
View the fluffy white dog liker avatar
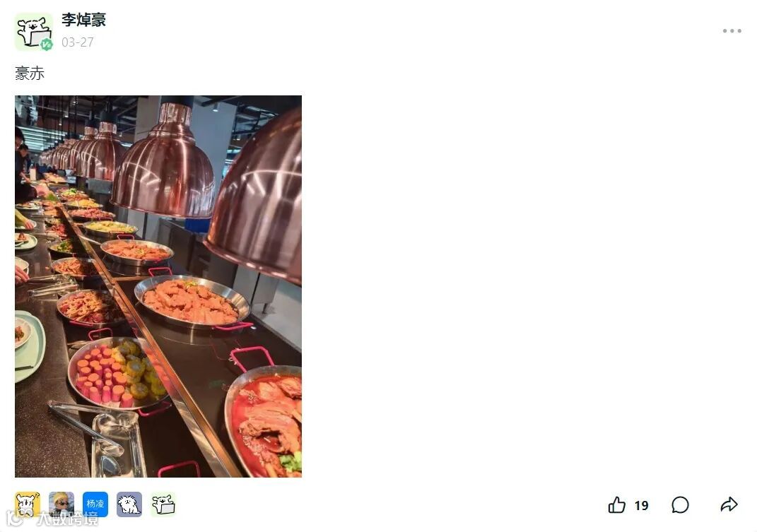[x=129, y=504]
